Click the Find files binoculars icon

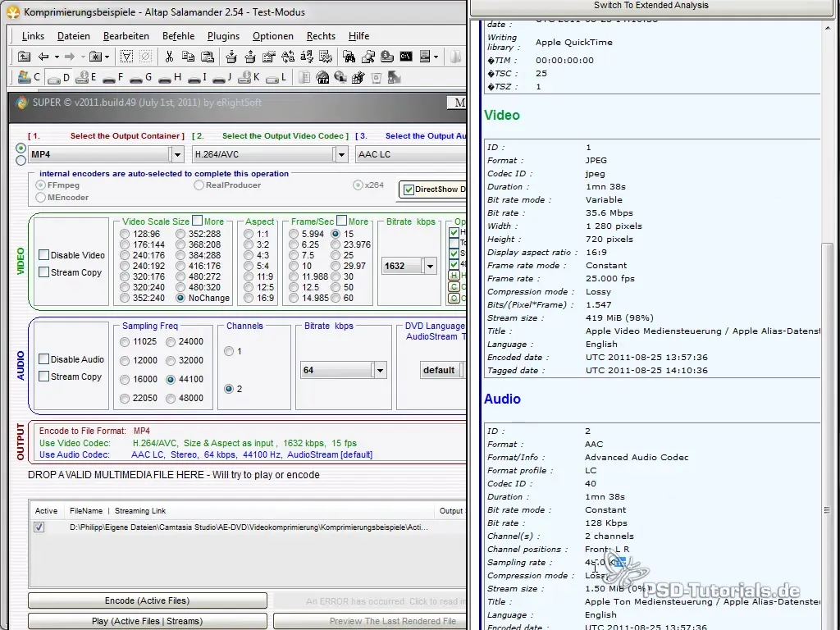(349, 57)
